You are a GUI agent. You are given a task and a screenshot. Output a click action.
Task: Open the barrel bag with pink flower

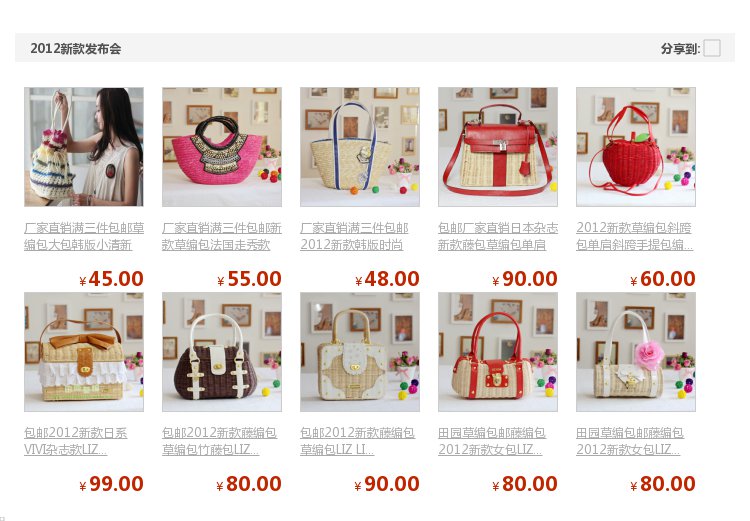pos(636,352)
